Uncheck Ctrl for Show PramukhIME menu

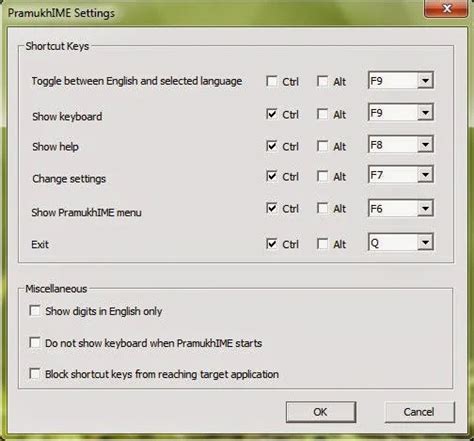[272, 208]
